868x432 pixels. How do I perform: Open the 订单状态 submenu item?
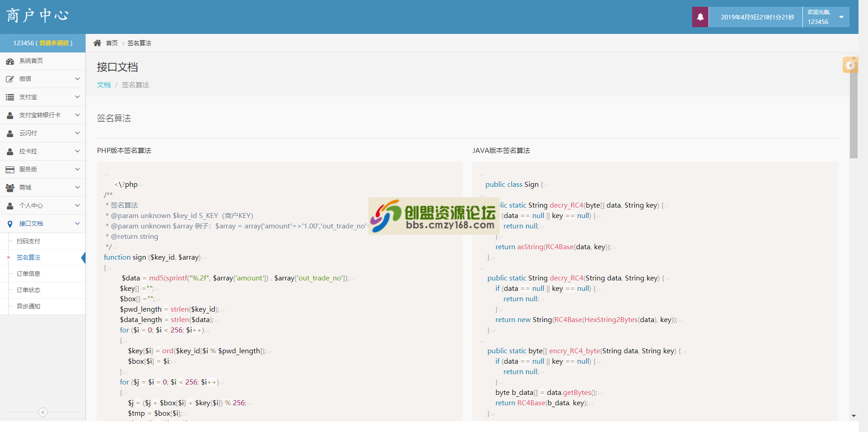pos(42,290)
